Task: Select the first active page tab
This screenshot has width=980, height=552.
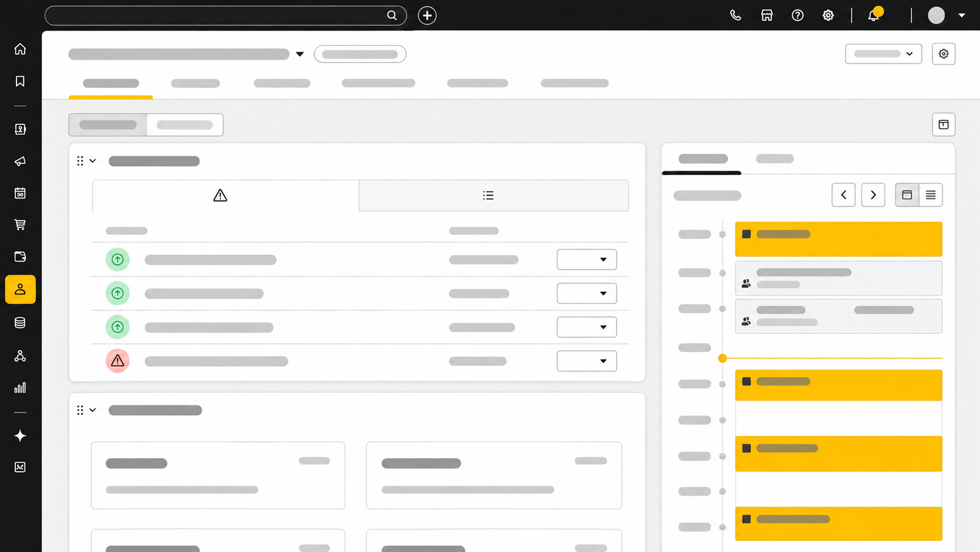Action: coord(111,83)
